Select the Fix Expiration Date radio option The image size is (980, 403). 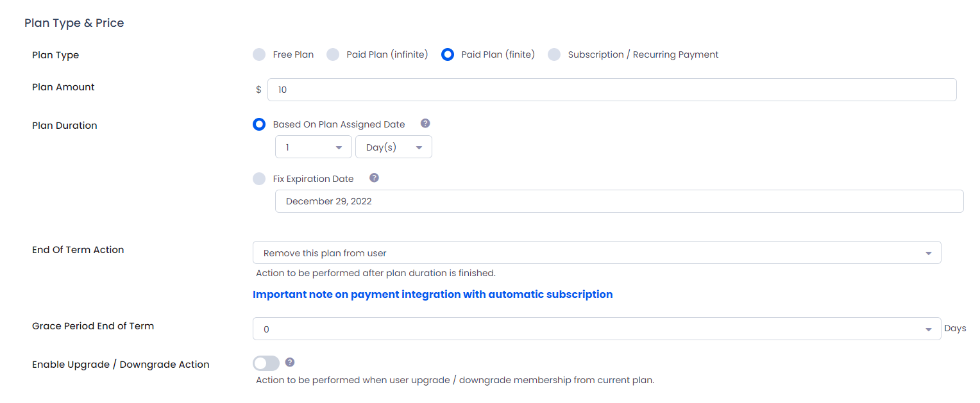point(259,179)
